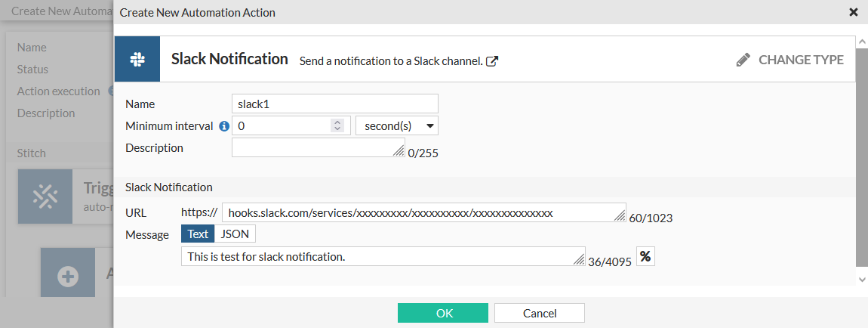Click the dialog vertical scrollbar
Image resolution: width=868 pixels, height=328 pixels.
point(862,151)
